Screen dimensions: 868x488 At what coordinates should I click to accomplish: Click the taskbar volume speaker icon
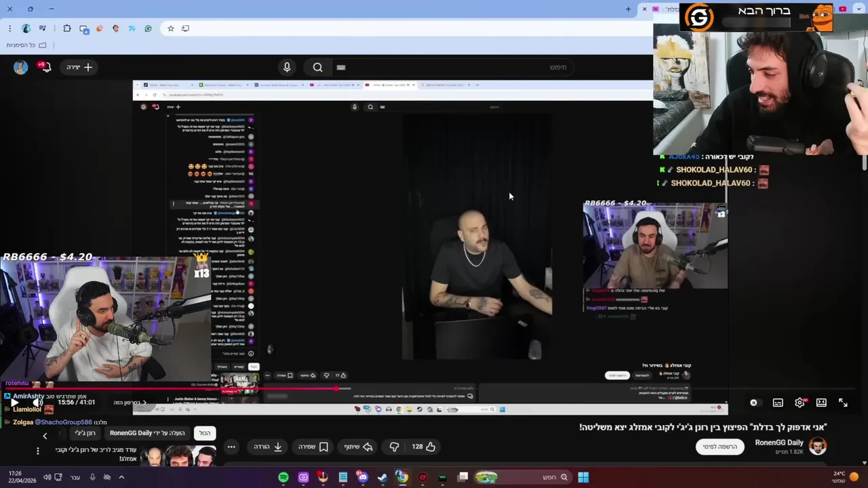(47, 477)
